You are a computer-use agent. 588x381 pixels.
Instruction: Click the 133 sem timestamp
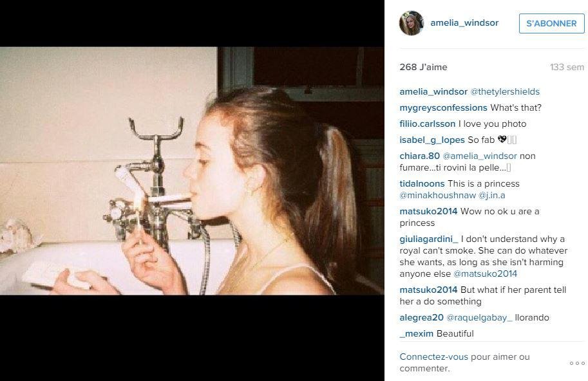[x=567, y=67]
